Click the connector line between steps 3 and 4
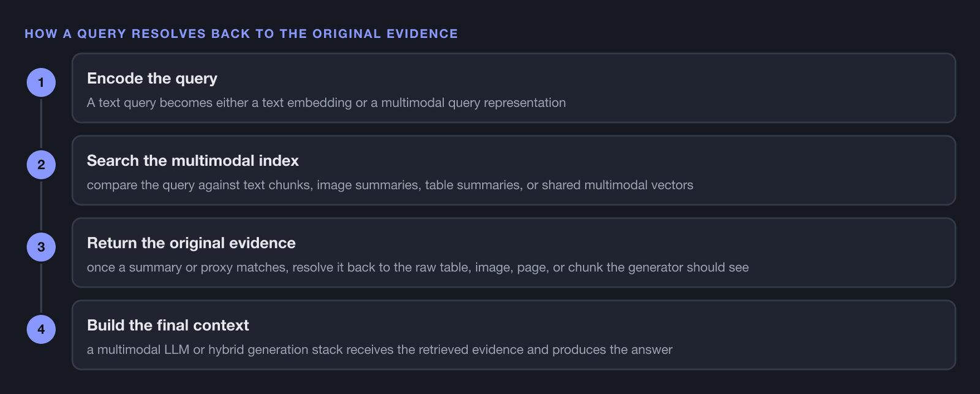 (41, 288)
